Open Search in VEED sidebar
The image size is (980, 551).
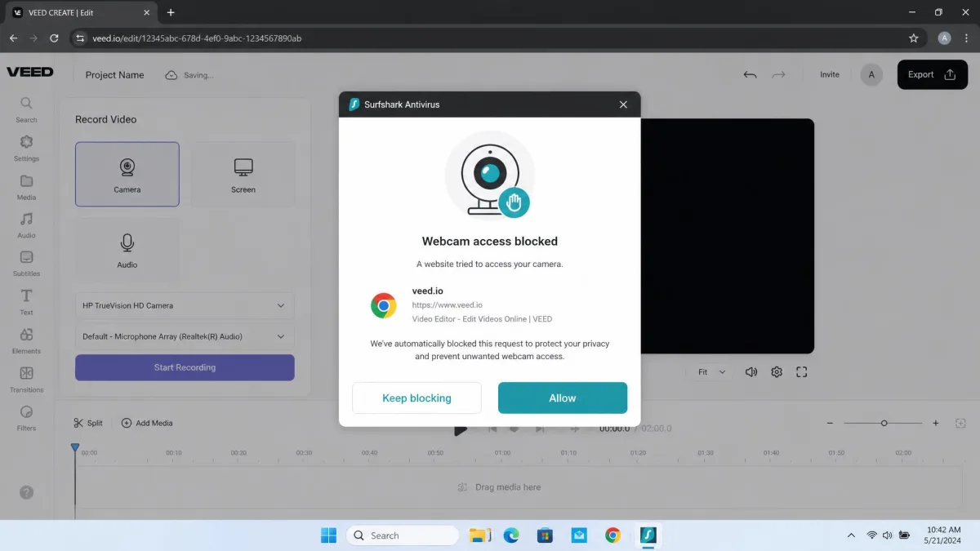pos(26,109)
